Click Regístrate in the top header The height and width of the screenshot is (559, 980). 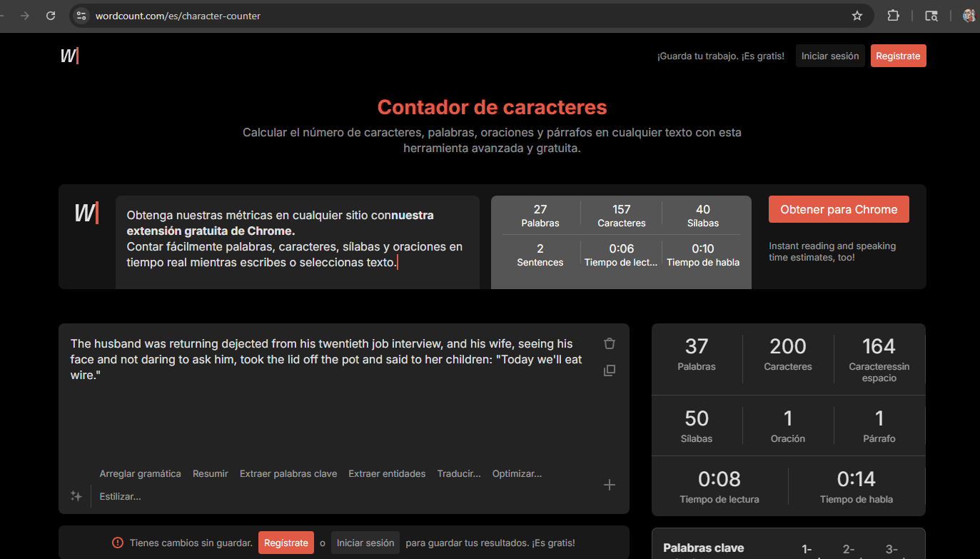pyautogui.click(x=898, y=56)
